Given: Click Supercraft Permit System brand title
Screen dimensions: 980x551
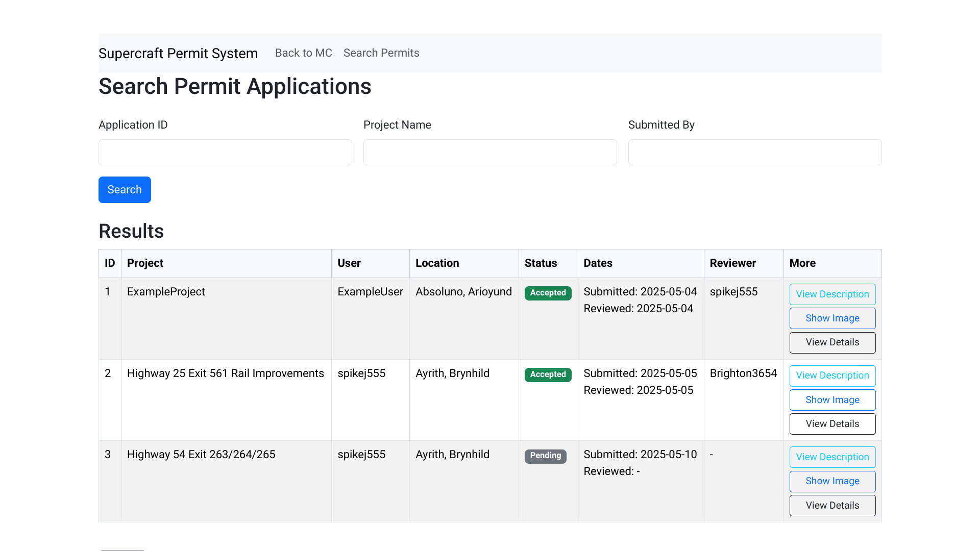Looking at the screenshot, I should [x=178, y=54].
